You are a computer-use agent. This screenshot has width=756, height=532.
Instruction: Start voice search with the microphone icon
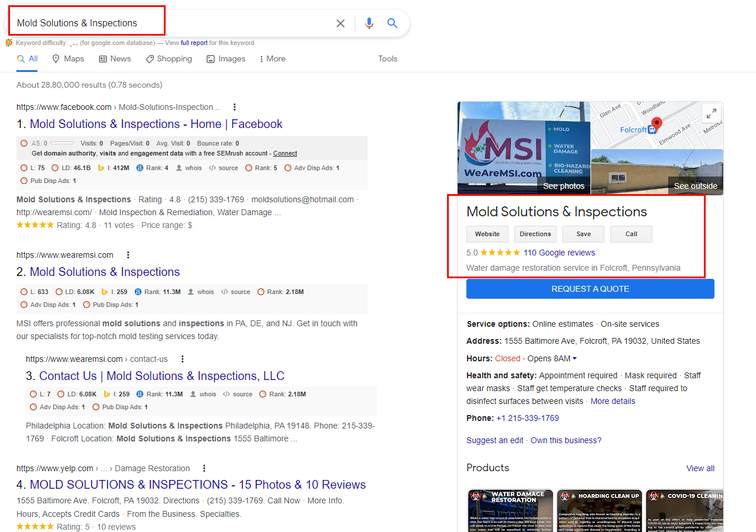pyautogui.click(x=369, y=23)
